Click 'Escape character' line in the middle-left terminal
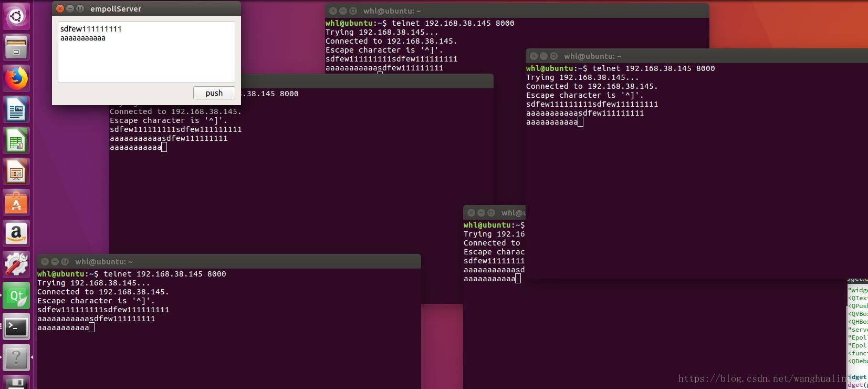The width and height of the screenshot is (868, 389). (x=169, y=120)
